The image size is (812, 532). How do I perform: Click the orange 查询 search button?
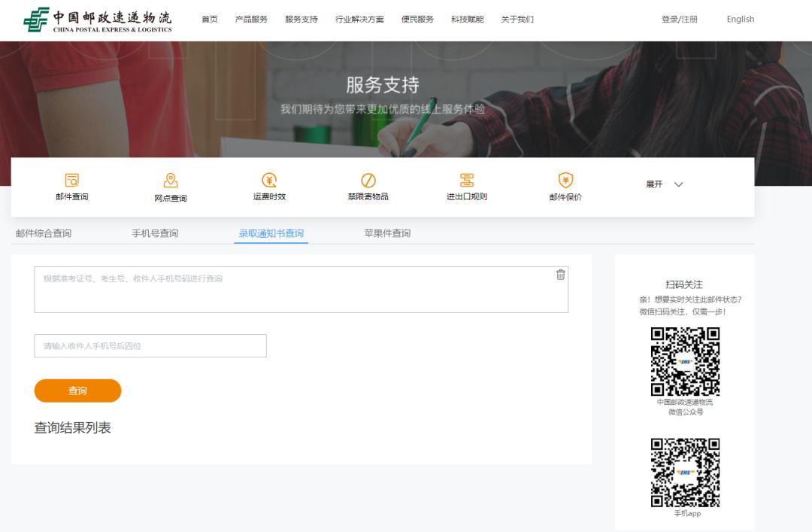pos(77,391)
